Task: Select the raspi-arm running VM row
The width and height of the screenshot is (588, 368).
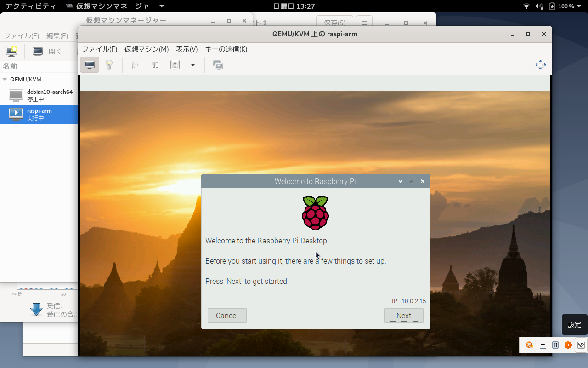Action: [39, 114]
